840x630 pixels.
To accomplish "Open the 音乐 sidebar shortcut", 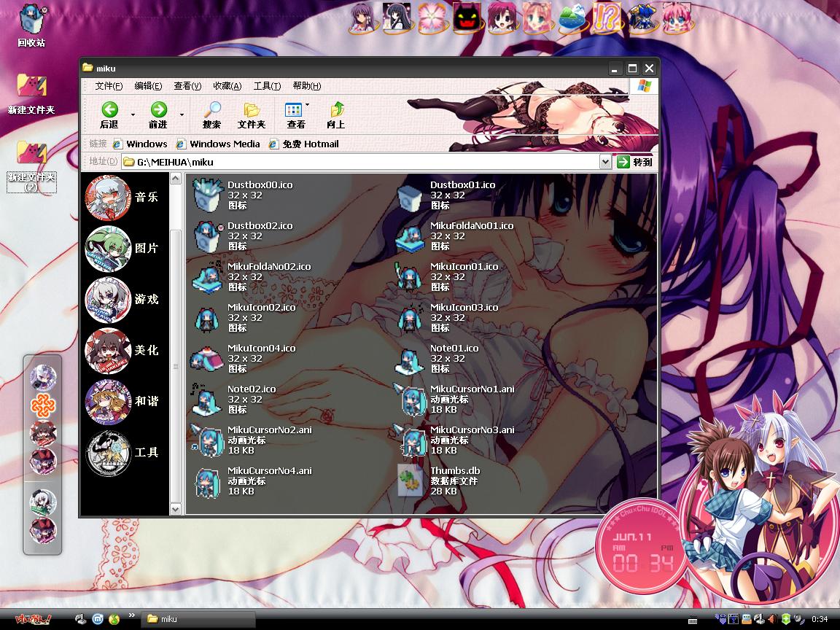I will pyautogui.click(x=122, y=197).
